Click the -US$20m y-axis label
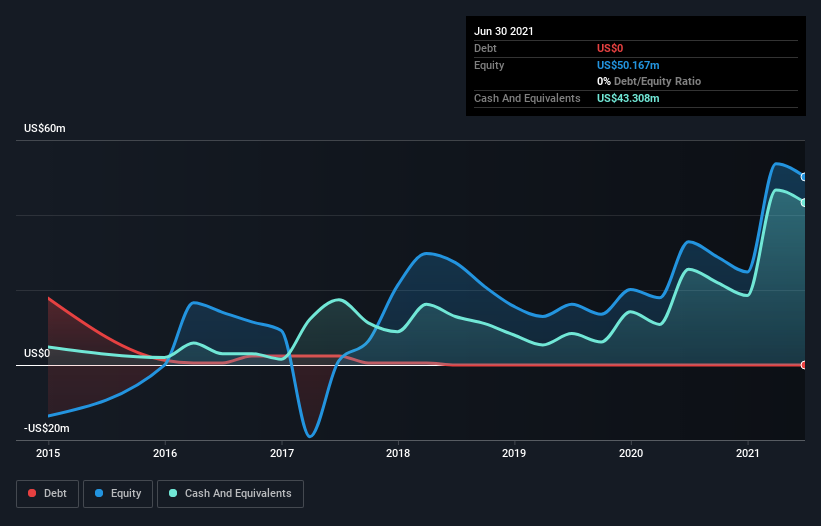Screen dimensions: 821x526 [47, 428]
